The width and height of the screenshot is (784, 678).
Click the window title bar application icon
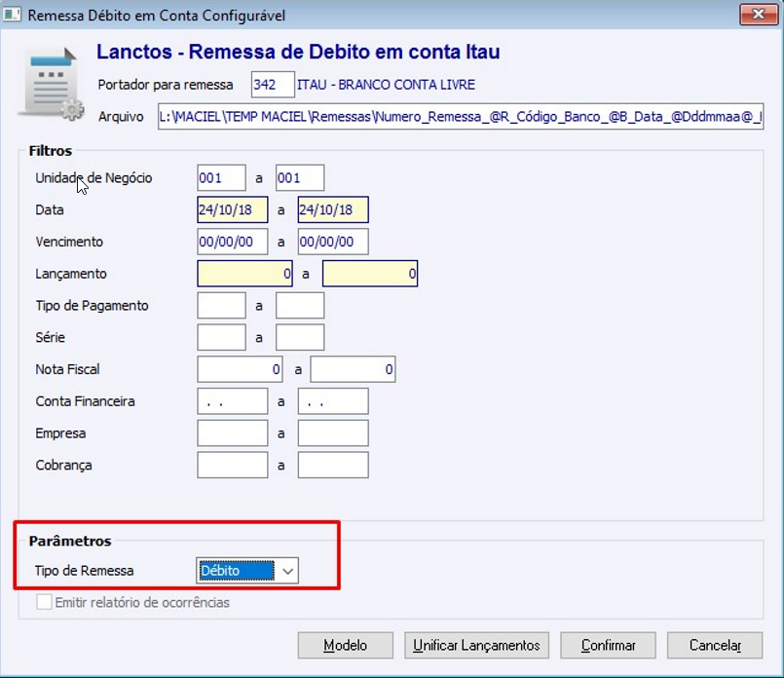[x=12, y=15]
